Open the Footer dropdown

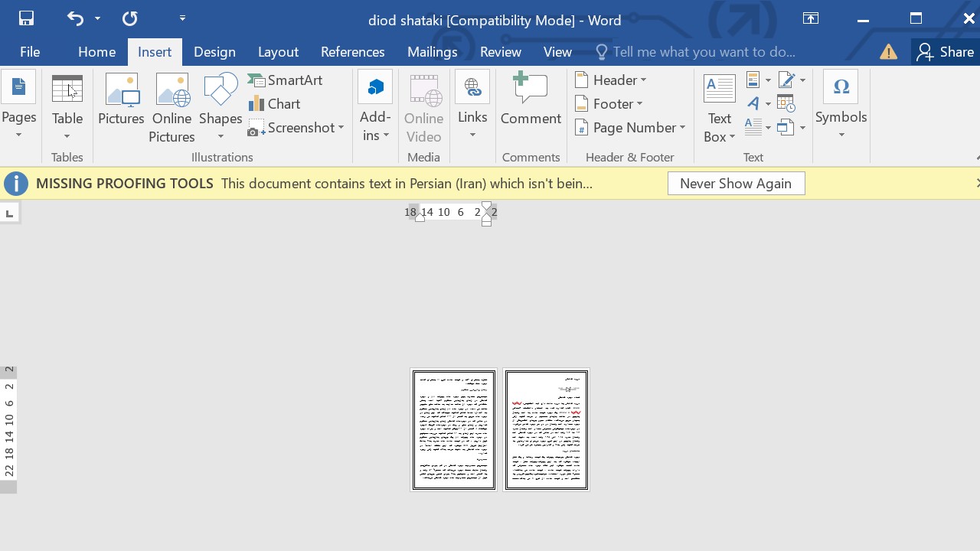609,104
